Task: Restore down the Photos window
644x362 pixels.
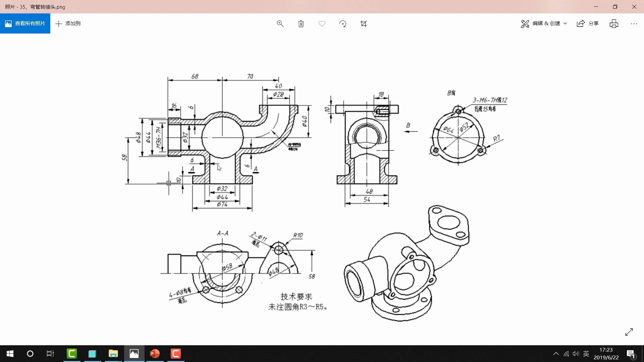Action: tap(615, 7)
